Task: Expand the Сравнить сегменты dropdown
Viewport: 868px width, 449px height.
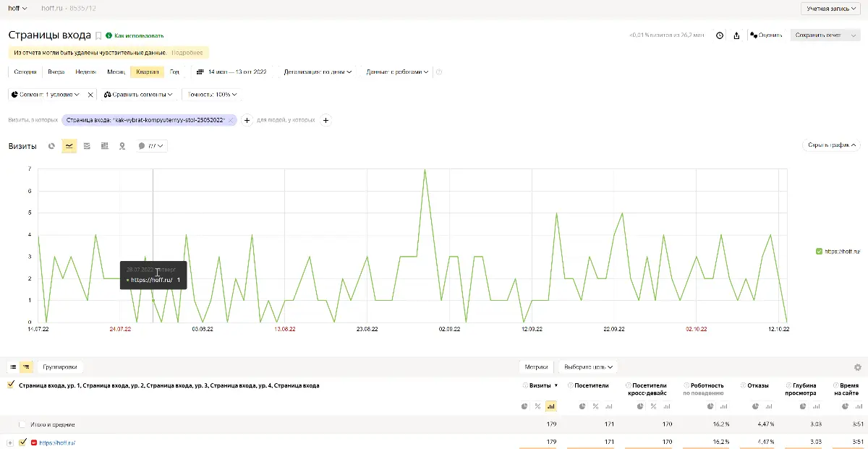Action: (x=138, y=95)
